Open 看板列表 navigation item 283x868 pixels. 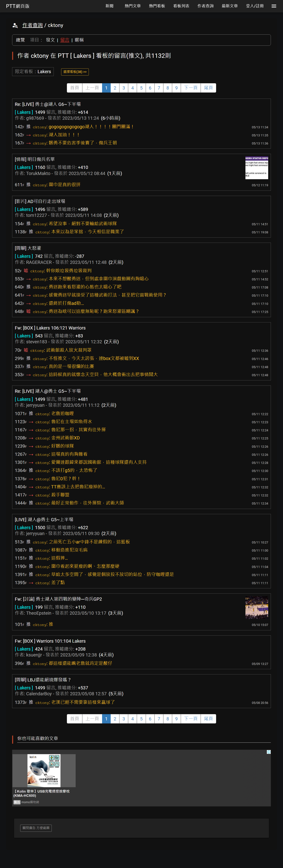(x=181, y=6)
